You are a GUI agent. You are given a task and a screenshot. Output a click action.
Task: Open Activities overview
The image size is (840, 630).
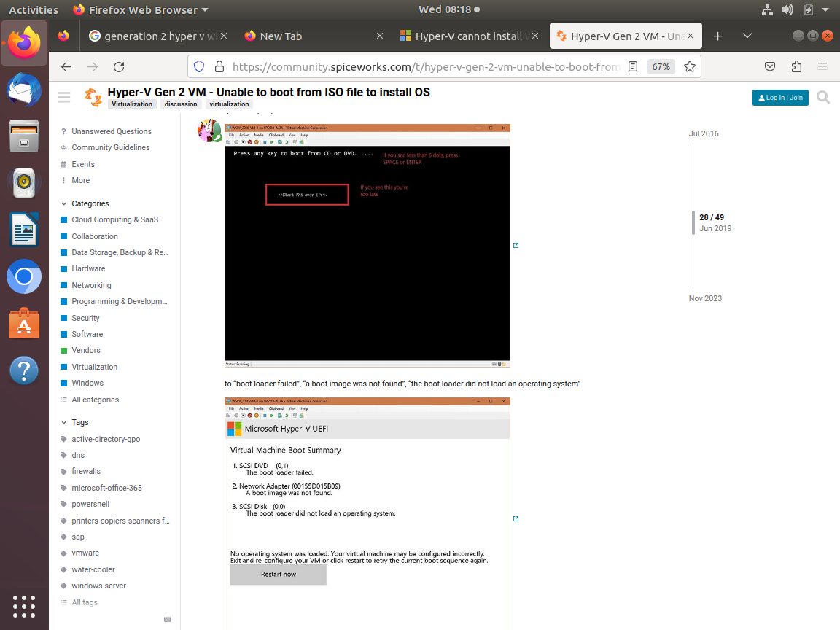[34, 9]
